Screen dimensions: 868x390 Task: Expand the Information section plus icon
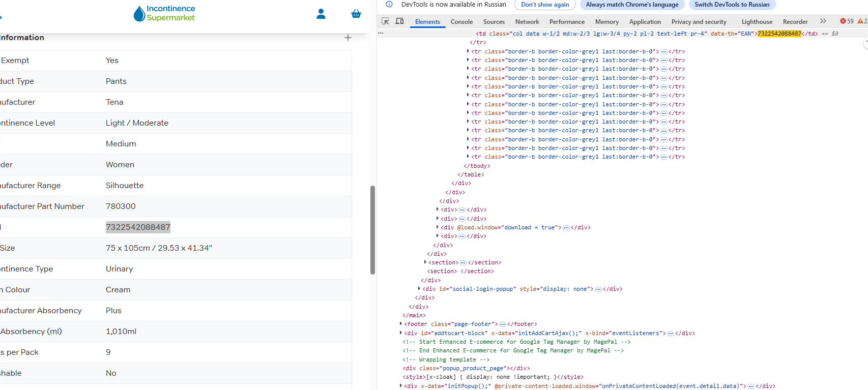tap(348, 38)
